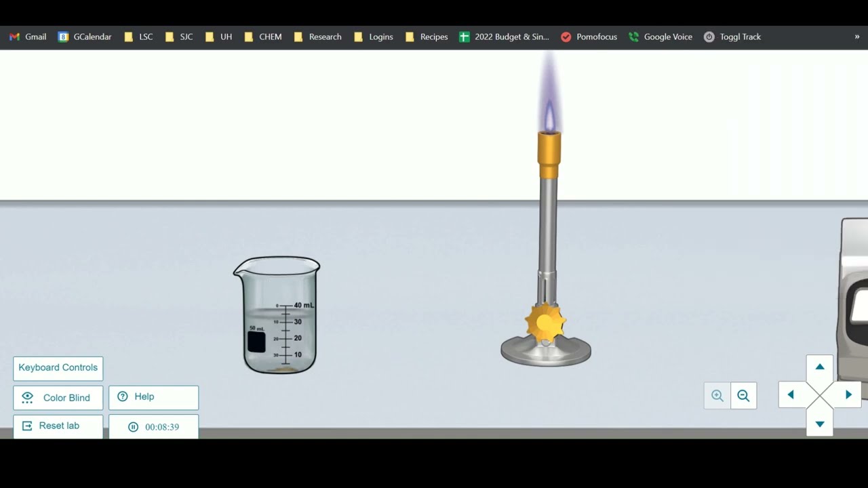Toggle Color Blind mode

(x=58, y=398)
